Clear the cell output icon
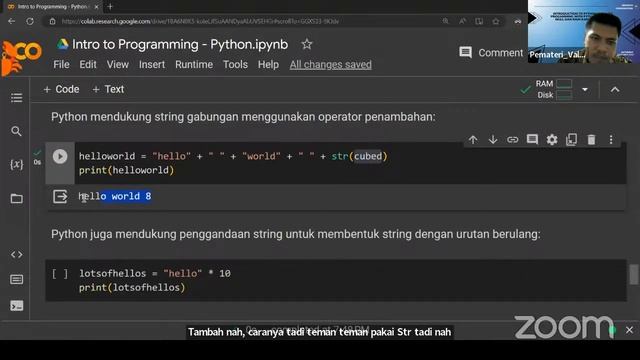This screenshot has height=360, width=640. click(60, 196)
